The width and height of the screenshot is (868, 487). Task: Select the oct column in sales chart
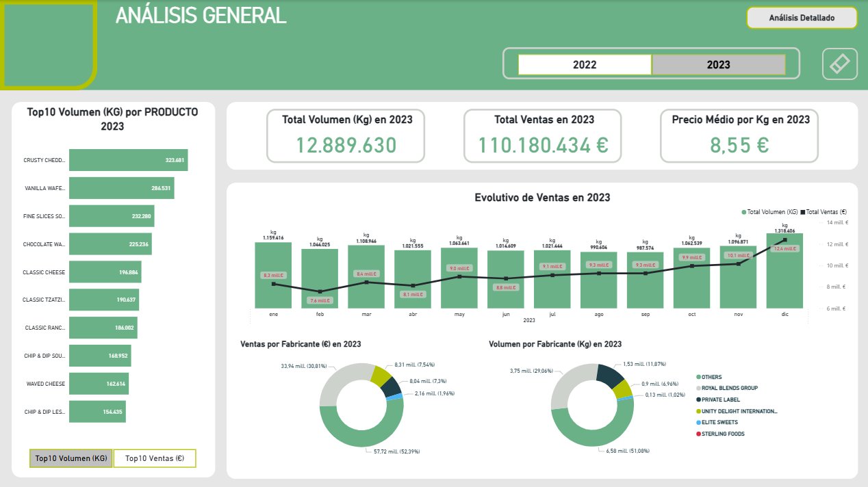click(691, 278)
